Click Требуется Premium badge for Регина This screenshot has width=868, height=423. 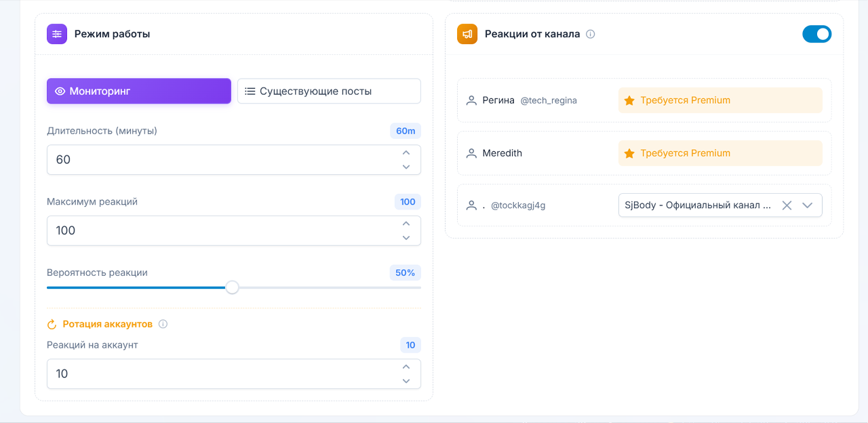pos(719,100)
